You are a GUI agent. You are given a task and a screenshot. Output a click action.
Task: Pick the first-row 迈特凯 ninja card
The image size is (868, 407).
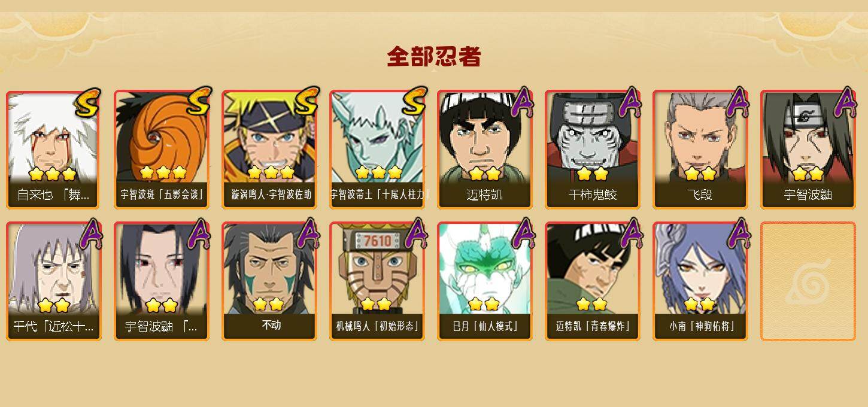coord(485,150)
